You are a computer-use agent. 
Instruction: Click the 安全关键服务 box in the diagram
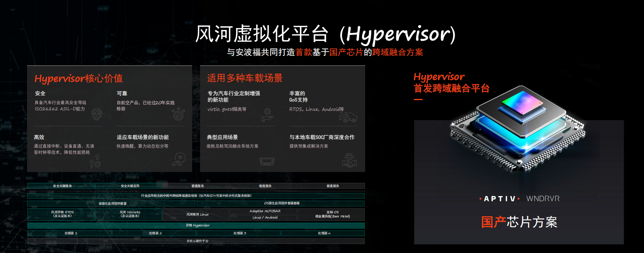62,186
